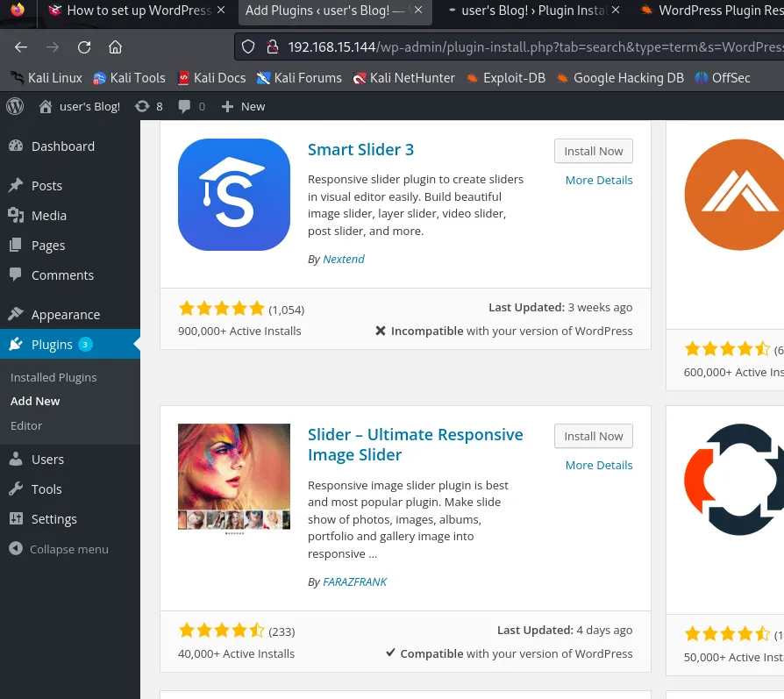This screenshot has height=699, width=784.
Task: Open the 8 pending updates icon
Action: (149, 106)
